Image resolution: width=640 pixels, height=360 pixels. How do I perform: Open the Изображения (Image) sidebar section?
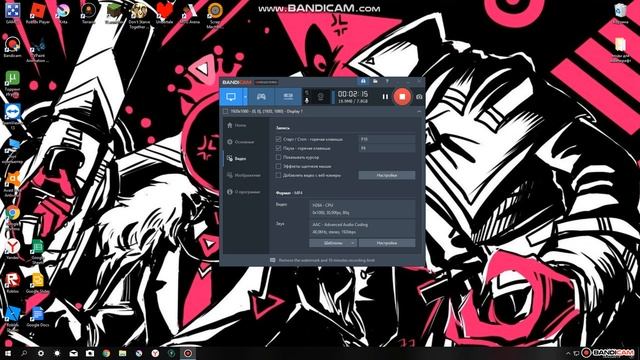pyautogui.click(x=243, y=175)
